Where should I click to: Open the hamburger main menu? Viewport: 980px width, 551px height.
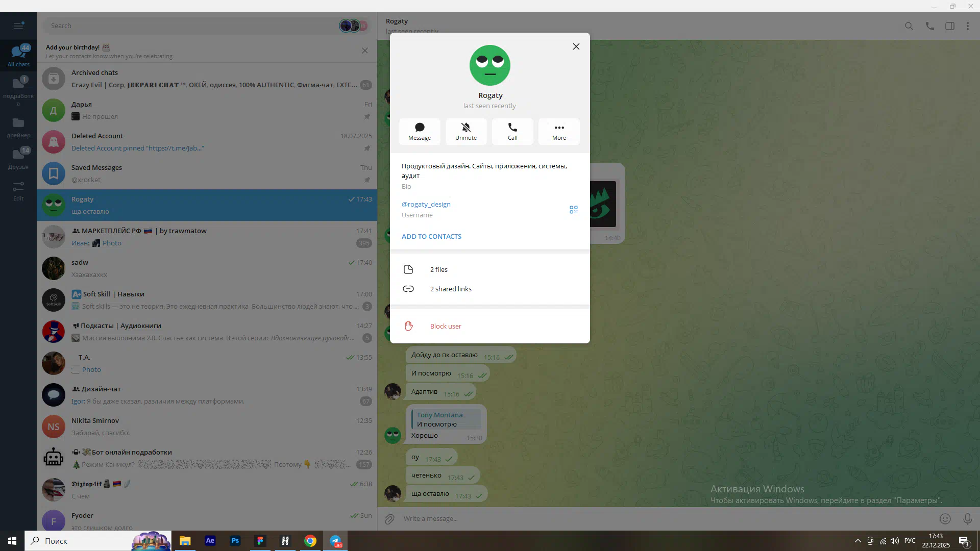[x=18, y=26]
